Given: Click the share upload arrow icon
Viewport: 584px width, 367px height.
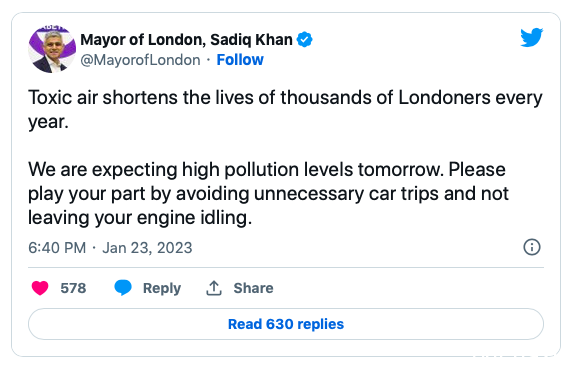Looking at the screenshot, I should tap(214, 288).
